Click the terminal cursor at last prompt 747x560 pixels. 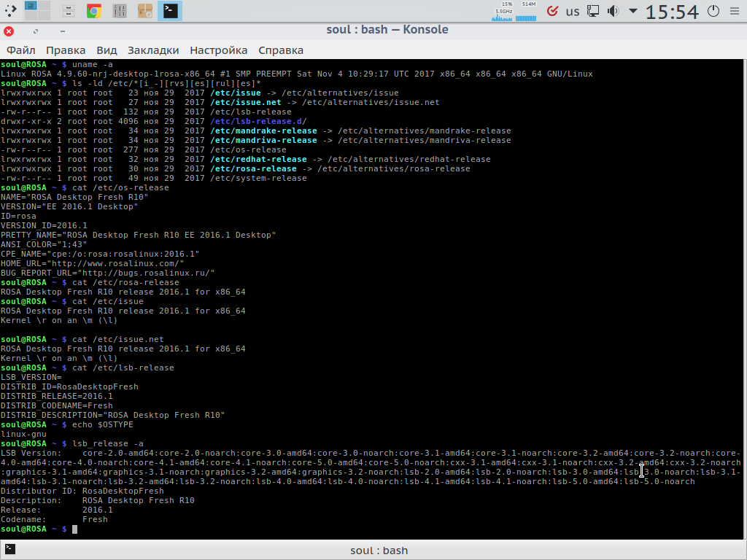74,529
